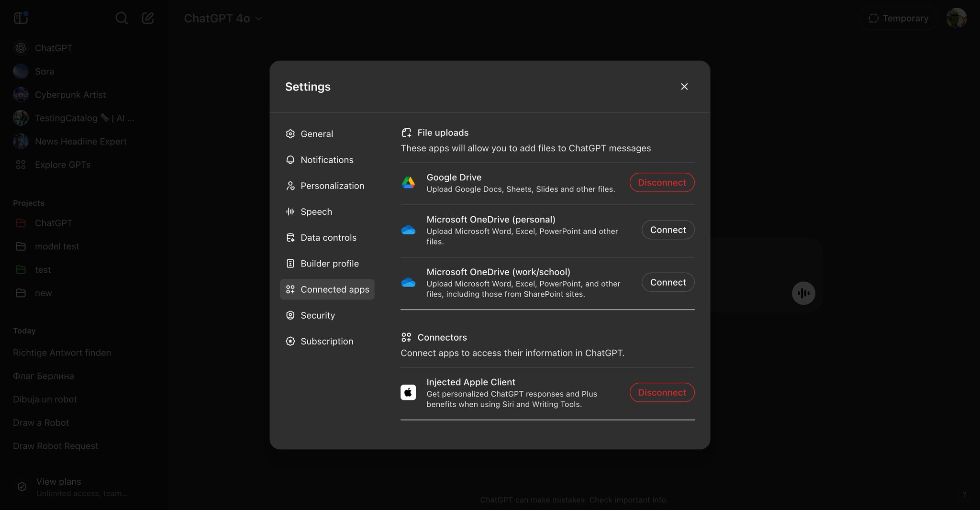Open the Dibuja un robot chat

pos(45,399)
